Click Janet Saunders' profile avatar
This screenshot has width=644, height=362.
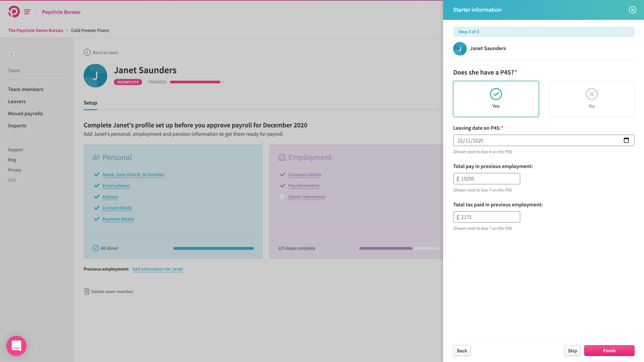point(95,76)
